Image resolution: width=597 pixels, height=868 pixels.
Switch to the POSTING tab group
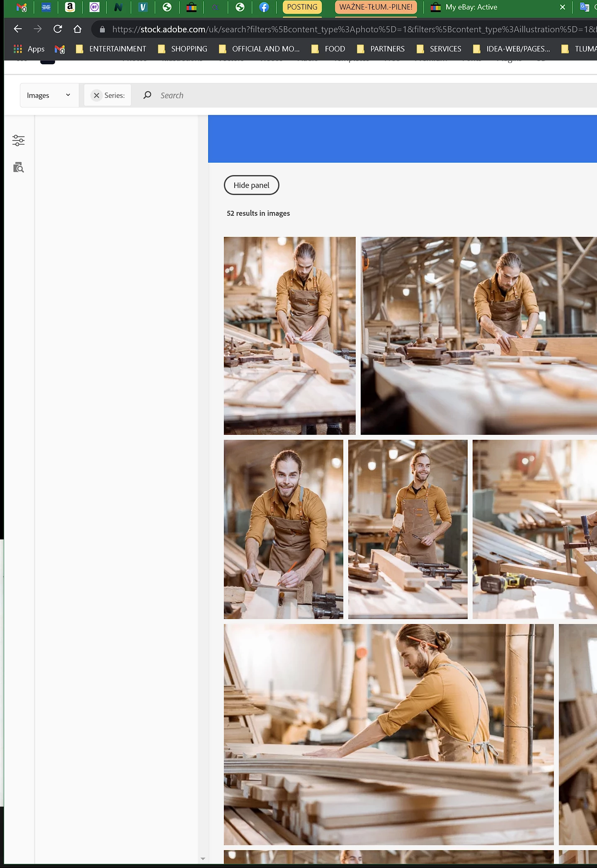tap(302, 7)
